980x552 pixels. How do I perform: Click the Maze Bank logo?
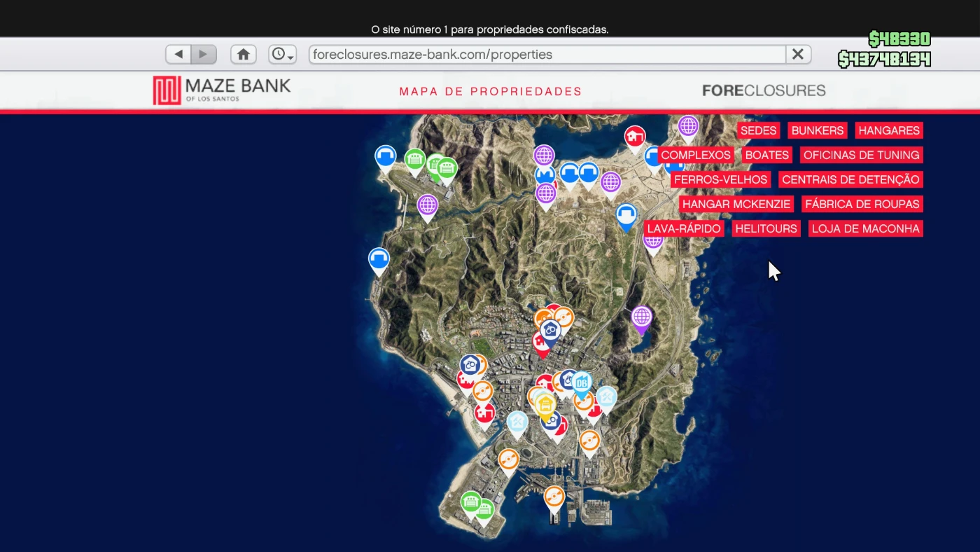click(222, 90)
